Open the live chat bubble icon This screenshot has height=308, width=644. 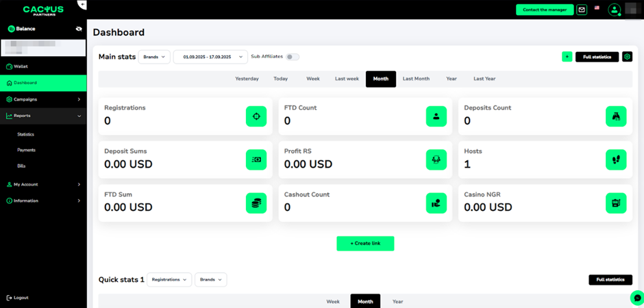[x=637, y=298]
